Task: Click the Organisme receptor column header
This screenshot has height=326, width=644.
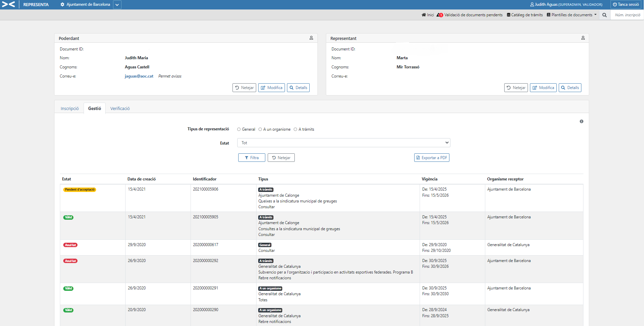Action: [x=505, y=179]
